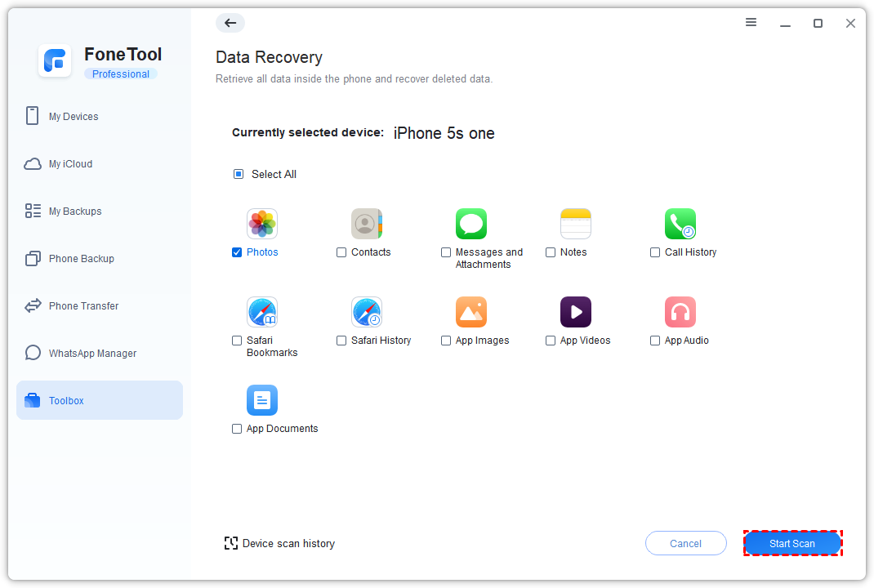The image size is (874, 588).
Task: Open the hamburger menu in title bar
Action: (x=751, y=23)
